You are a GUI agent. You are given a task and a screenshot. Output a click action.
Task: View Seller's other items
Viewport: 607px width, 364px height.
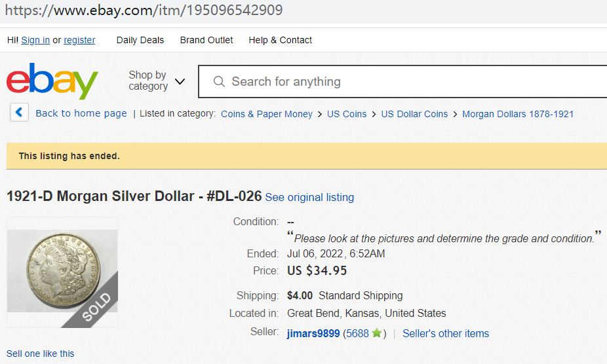[446, 333]
